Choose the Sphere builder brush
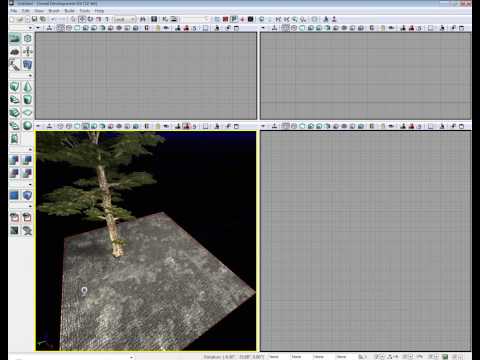The height and width of the screenshot is (360, 480). point(28,126)
